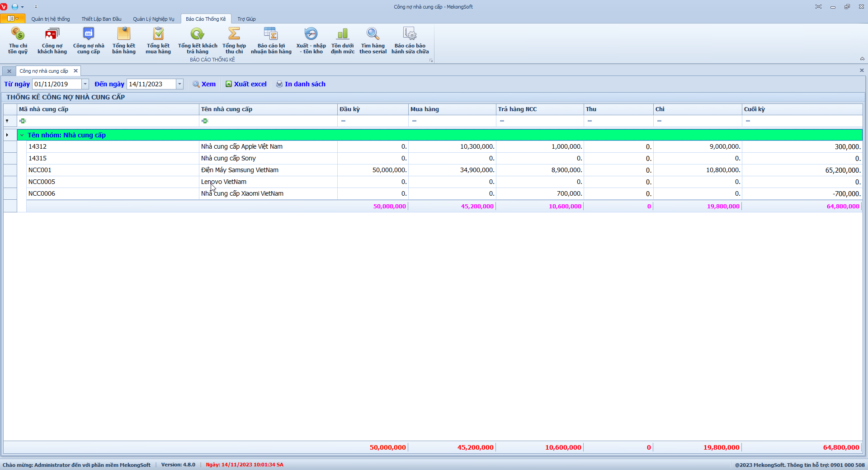Open Tổng kết bán hàng report
The image size is (868, 470).
coord(123,41)
